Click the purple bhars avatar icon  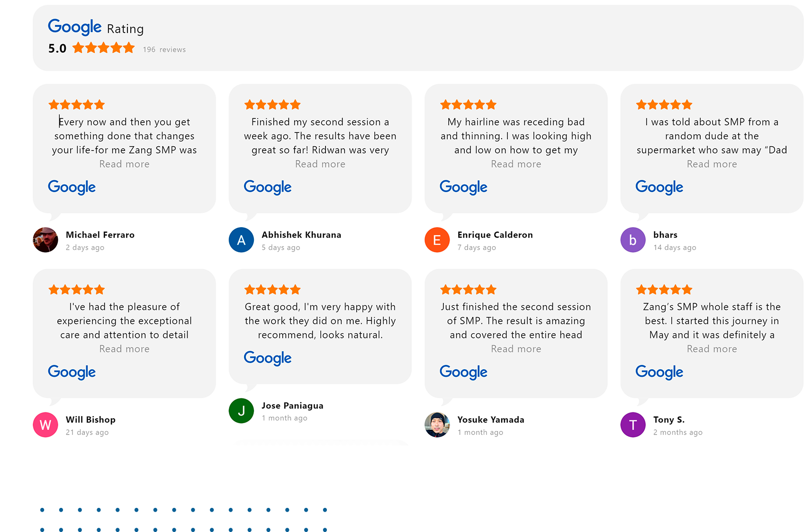(x=633, y=240)
